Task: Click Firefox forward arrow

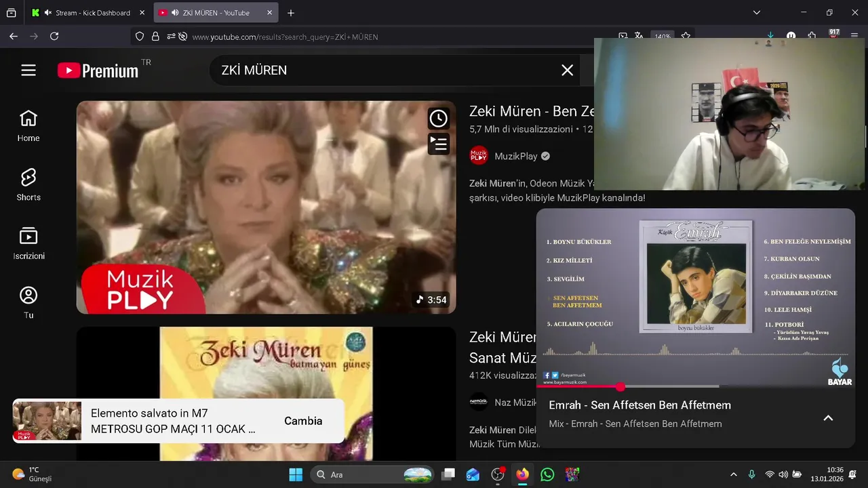Action: pyautogui.click(x=34, y=36)
